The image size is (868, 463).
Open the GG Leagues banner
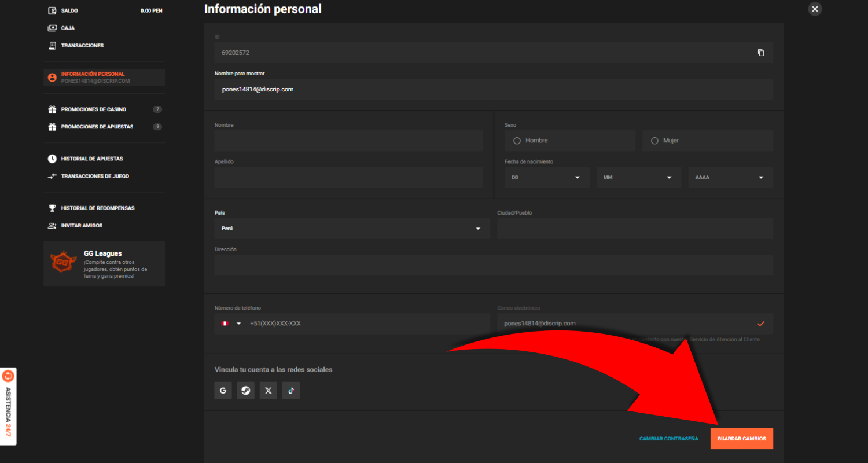[x=104, y=264]
